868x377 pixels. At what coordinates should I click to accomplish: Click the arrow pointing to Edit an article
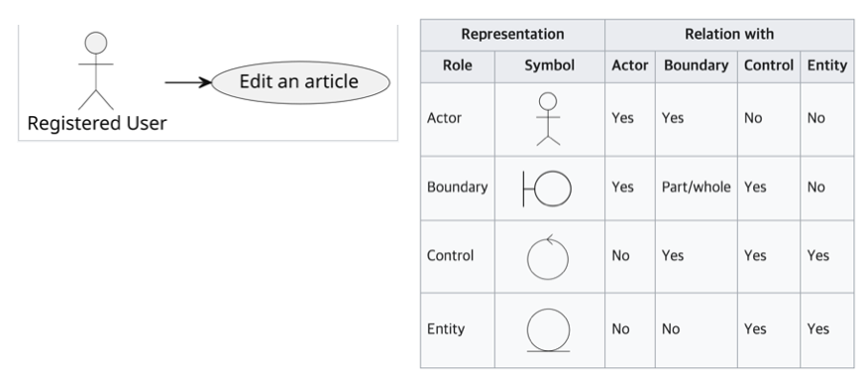(188, 82)
